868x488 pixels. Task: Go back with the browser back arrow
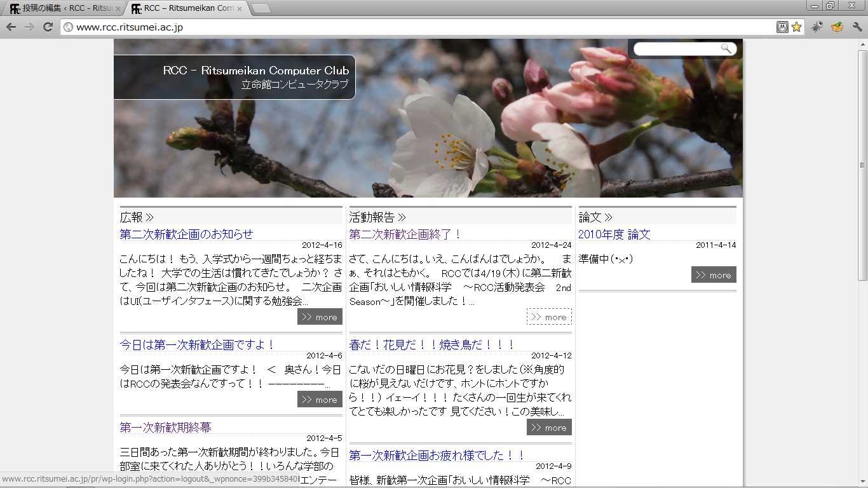11,27
